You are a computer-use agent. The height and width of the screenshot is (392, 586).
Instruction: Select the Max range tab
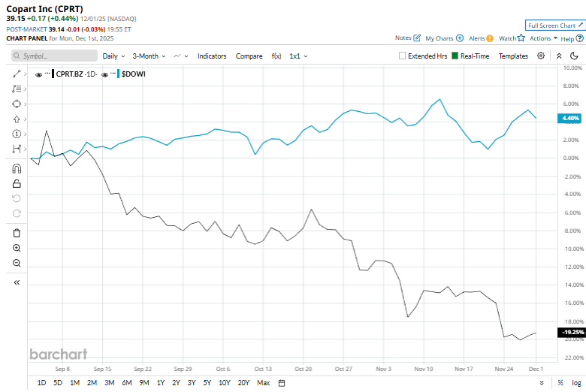pos(264,383)
